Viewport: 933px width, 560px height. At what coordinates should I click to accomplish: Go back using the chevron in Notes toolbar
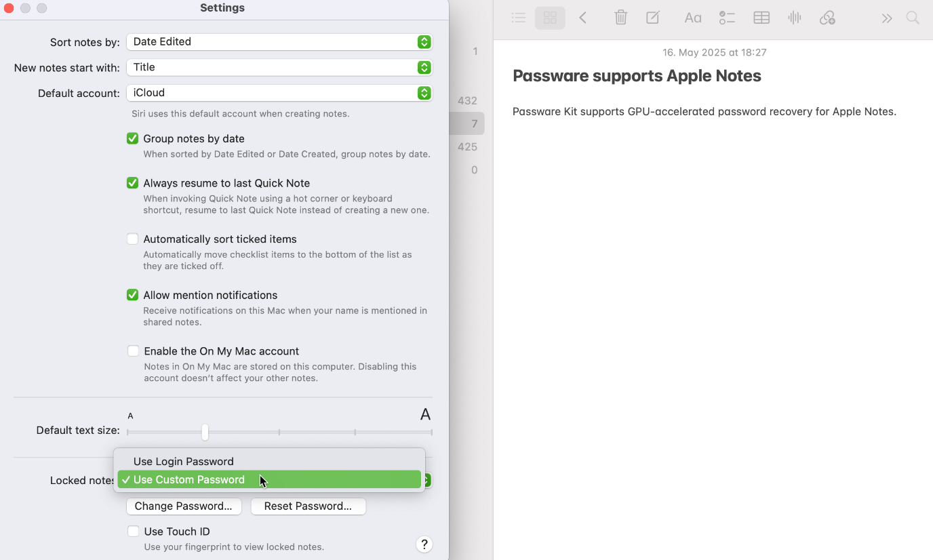click(583, 18)
